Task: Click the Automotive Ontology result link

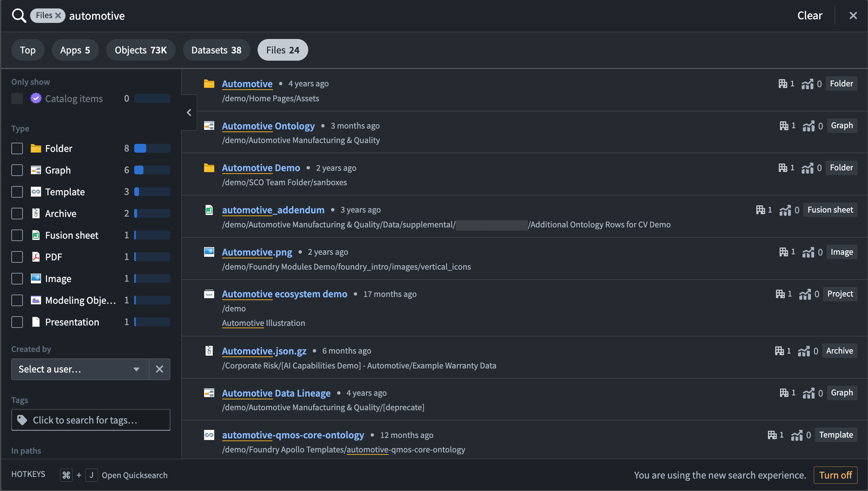Action: [268, 125]
